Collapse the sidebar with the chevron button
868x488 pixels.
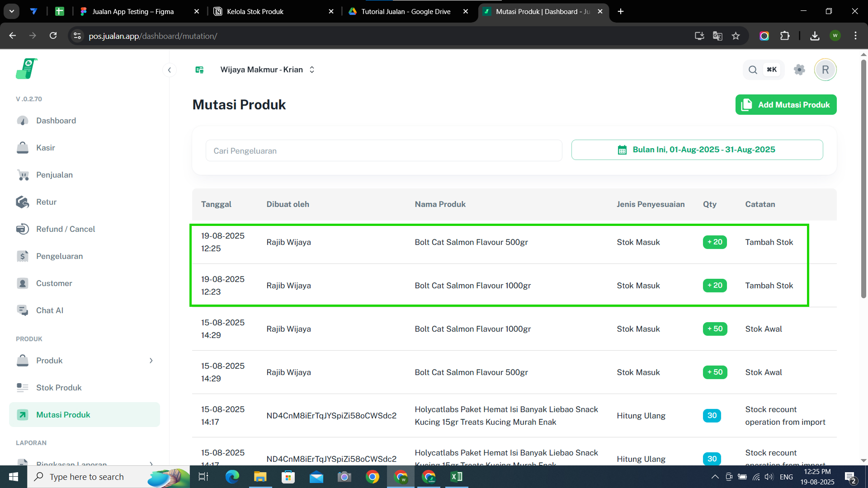point(169,70)
